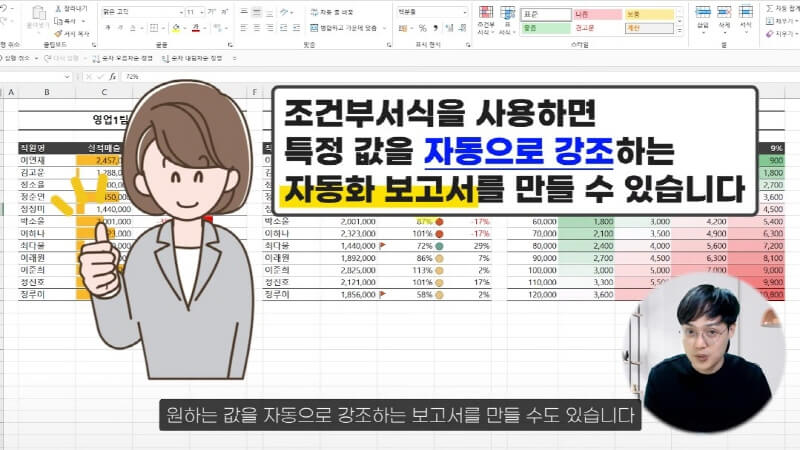Click the Decrease Decimal icon
Image resolution: width=800 pixels, height=450 pixels.
tap(462, 28)
